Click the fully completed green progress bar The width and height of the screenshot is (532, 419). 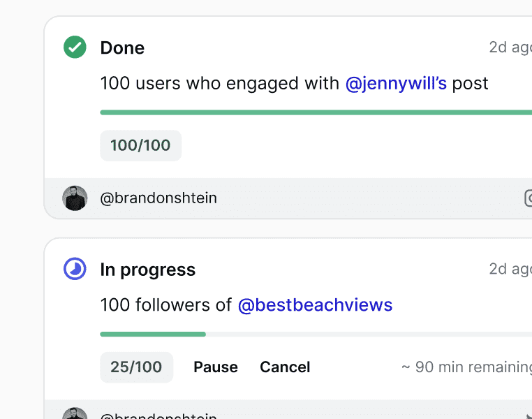coord(314,112)
